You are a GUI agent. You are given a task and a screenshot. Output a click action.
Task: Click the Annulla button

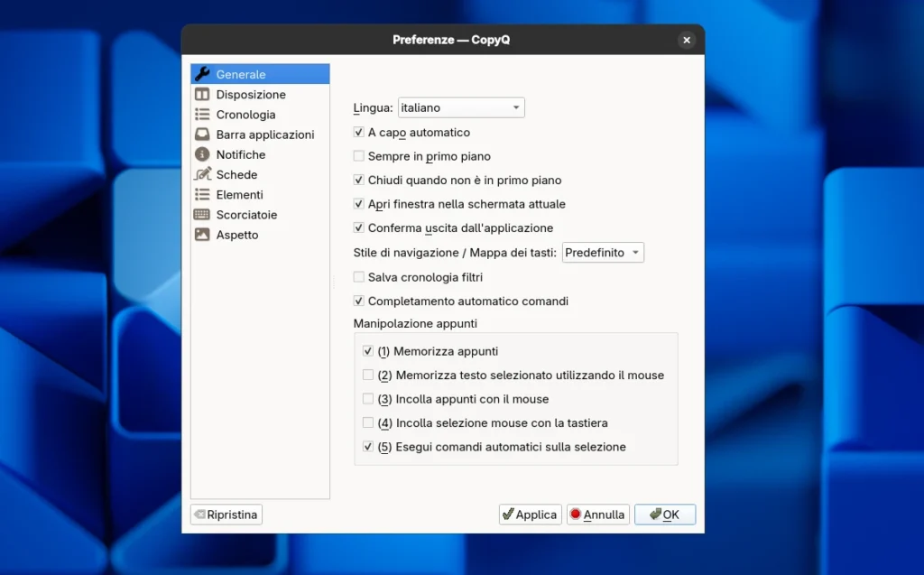[597, 515]
